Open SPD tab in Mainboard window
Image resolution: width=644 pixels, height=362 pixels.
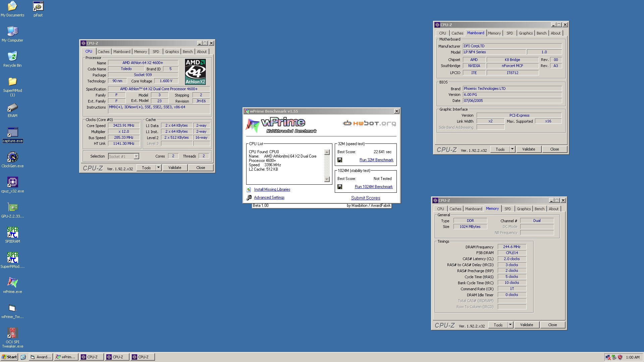tap(510, 33)
